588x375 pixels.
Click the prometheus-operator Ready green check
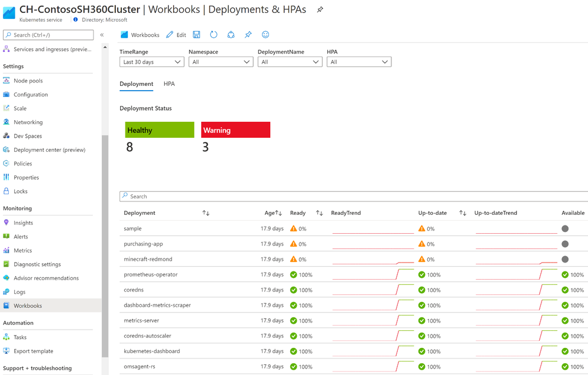point(294,274)
